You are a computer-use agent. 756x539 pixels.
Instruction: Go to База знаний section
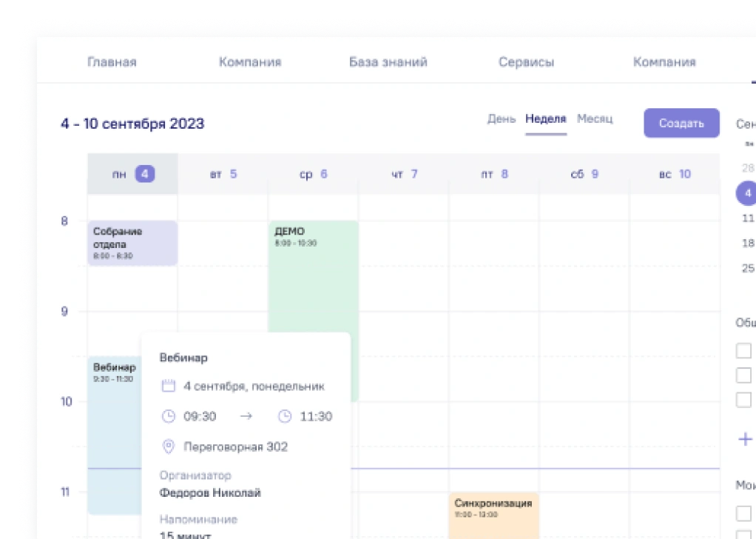[388, 62]
